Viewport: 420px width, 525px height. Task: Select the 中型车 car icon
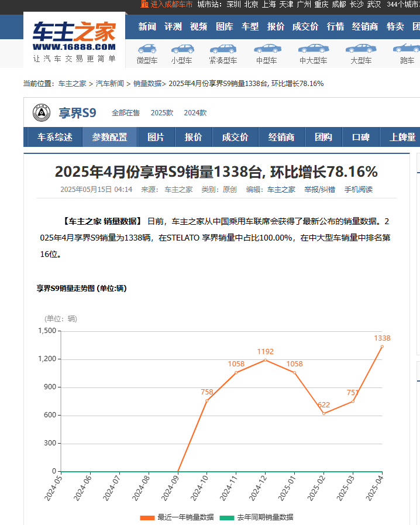pos(267,49)
